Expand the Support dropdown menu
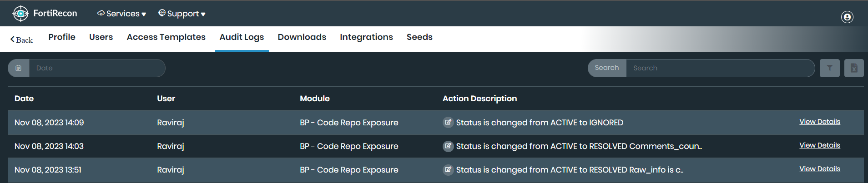 [182, 14]
